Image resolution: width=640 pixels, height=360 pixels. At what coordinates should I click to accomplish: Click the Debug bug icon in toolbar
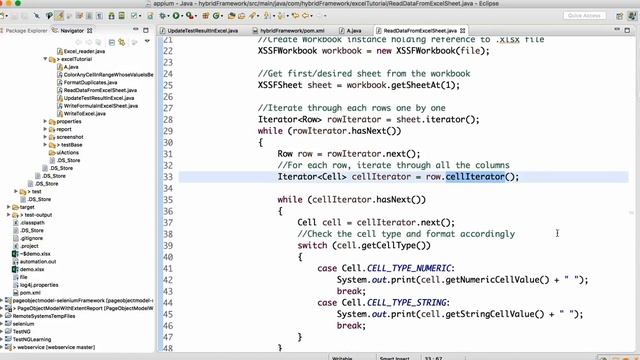click(x=162, y=16)
